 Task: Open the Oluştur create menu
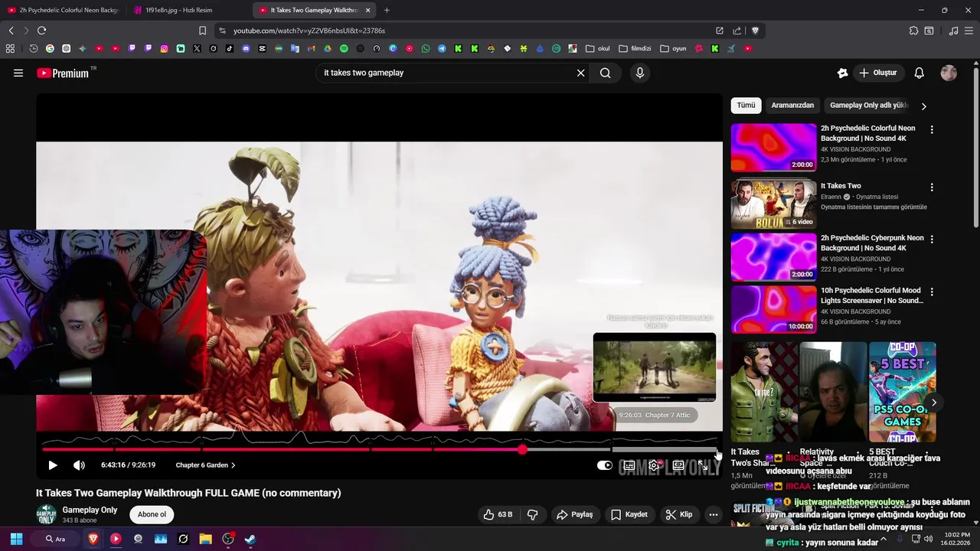877,73
